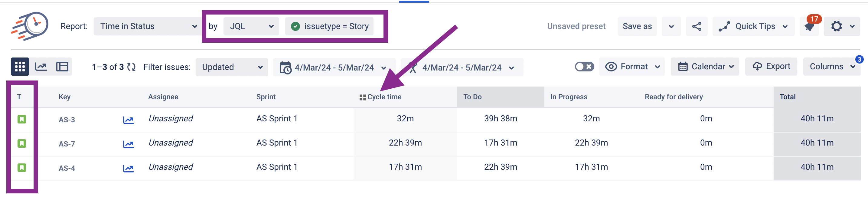Click the Save as button

tap(637, 26)
